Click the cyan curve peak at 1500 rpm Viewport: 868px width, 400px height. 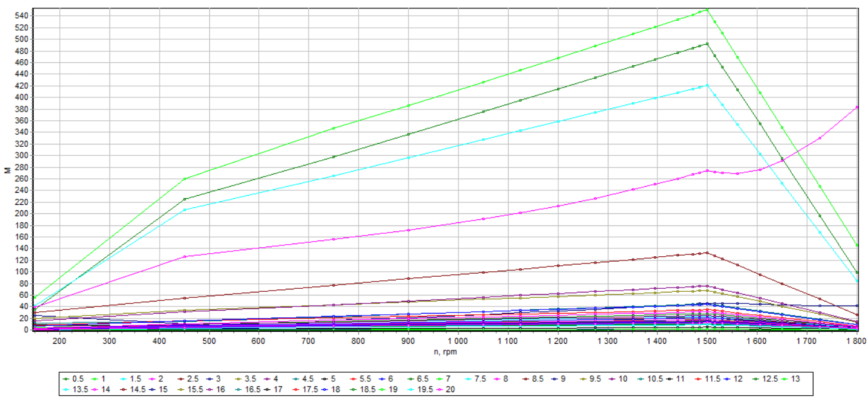(706, 86)
